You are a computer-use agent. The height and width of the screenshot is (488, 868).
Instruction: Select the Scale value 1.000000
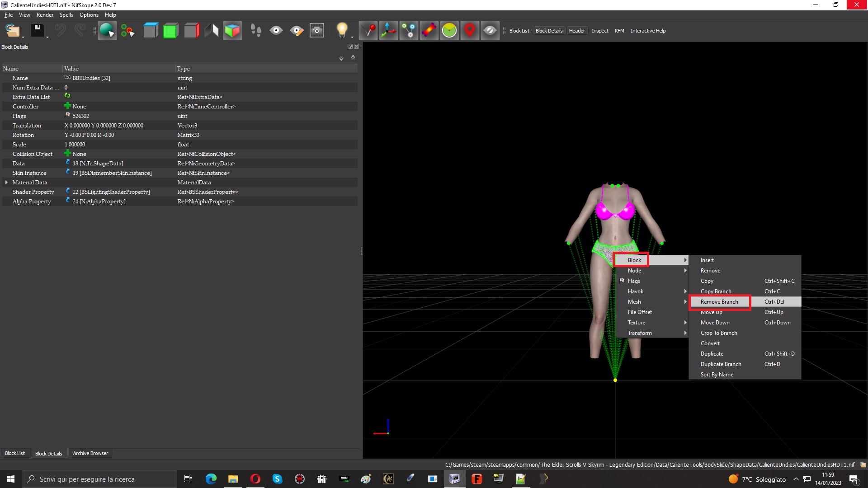tap(75, 145)
